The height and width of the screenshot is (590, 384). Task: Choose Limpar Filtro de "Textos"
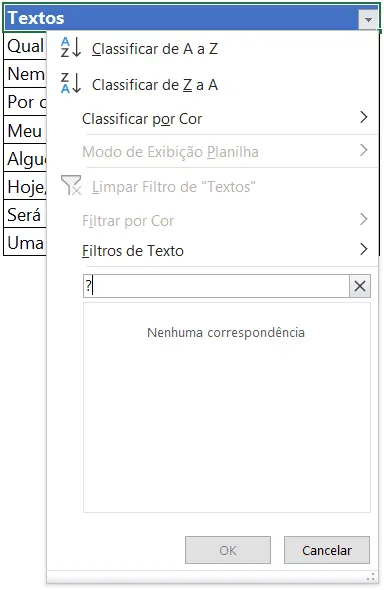click(174, 187)
